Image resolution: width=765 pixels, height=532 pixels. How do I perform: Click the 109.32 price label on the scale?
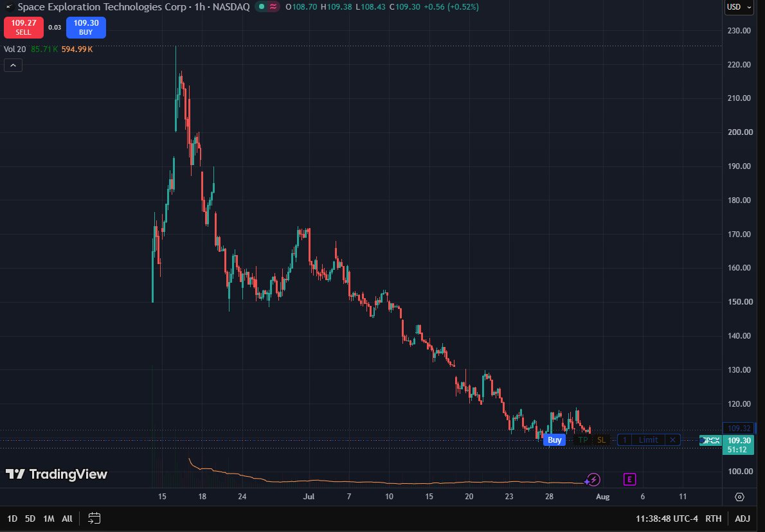pos(739,428)
